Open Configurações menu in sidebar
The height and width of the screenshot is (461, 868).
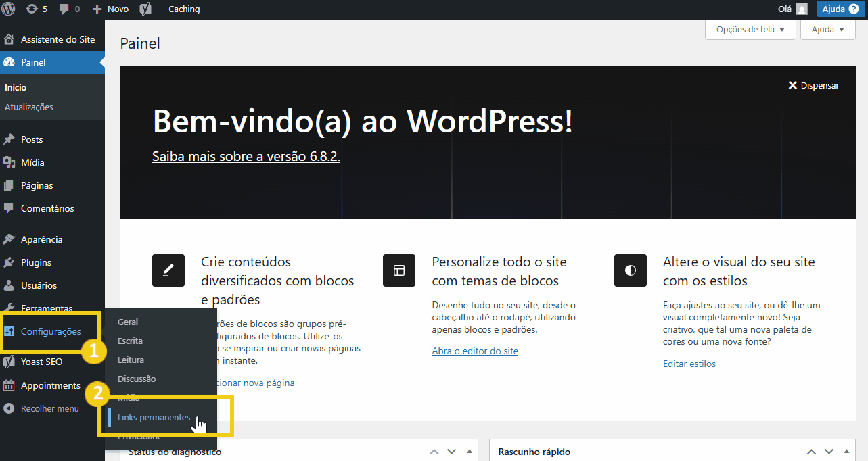pyautogui.click(x=52, y=331)
